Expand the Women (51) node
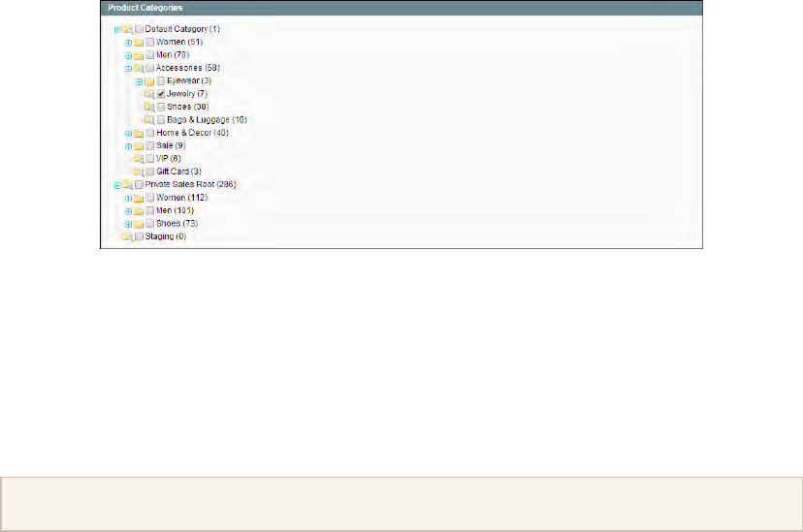 pyautogui.click(x=129, y=43)
